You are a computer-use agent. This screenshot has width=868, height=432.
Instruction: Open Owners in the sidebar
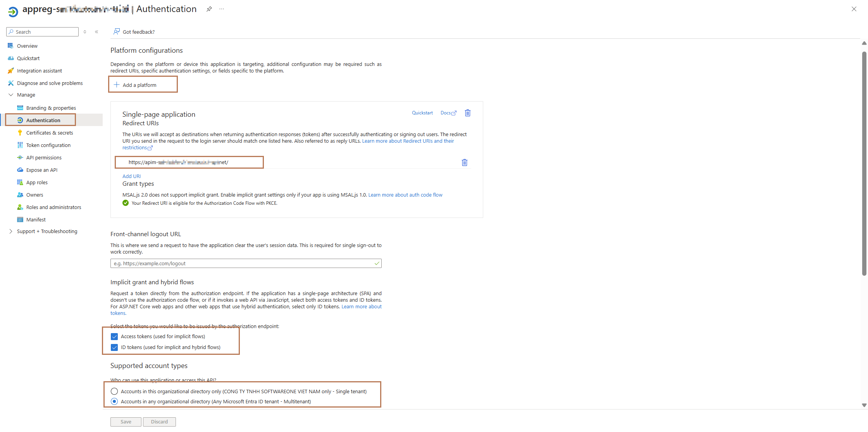(x=34, y=195)
